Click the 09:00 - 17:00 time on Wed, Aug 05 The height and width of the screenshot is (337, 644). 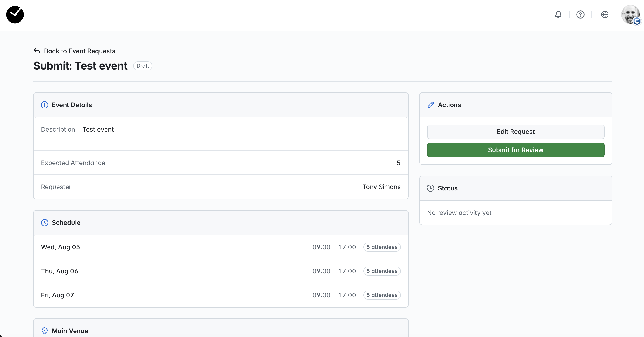click(x=334, y=247)
